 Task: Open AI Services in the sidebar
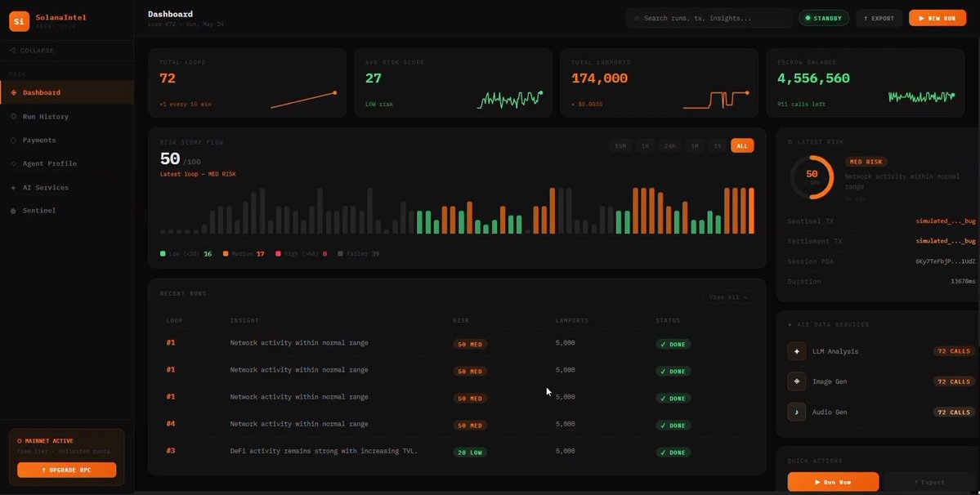coord(67,187)
